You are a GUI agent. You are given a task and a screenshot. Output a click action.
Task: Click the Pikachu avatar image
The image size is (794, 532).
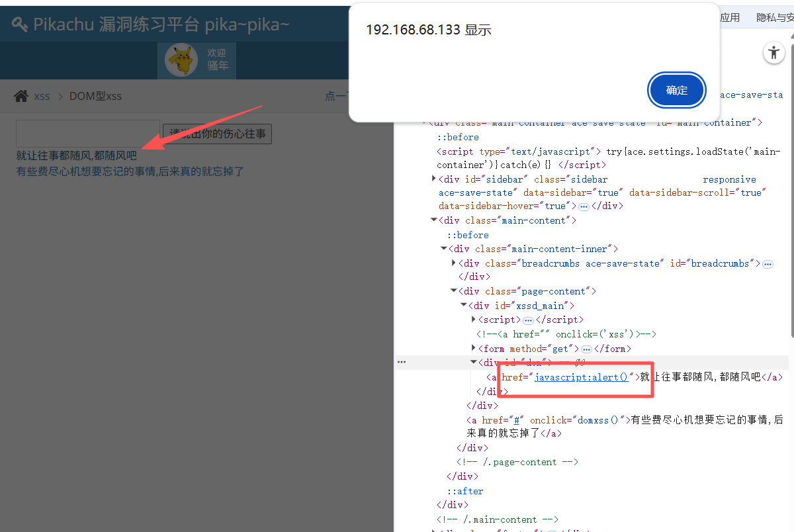[x=181, y=60]
